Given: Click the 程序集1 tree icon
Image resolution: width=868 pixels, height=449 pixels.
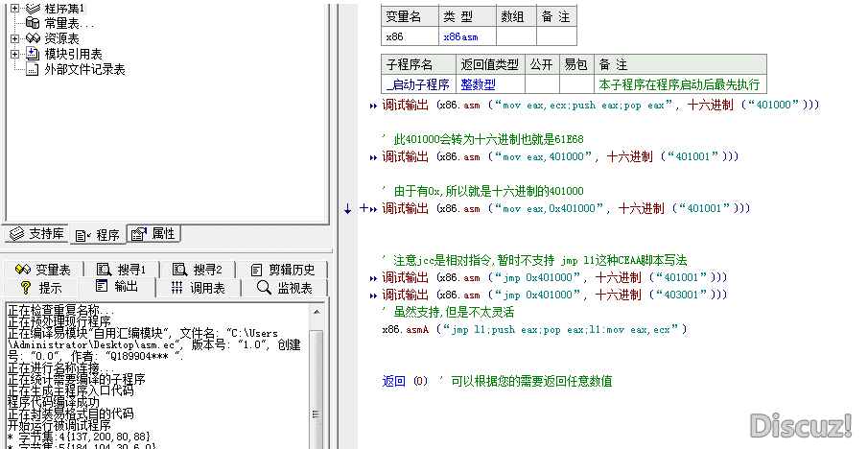Looking at the screenshot, I should [32, 8].
